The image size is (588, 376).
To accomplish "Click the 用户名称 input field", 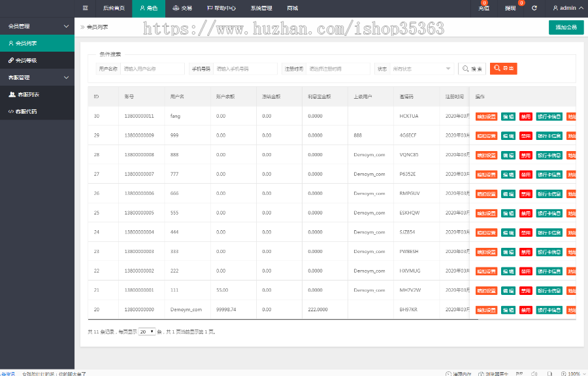I will pos(152,69).
